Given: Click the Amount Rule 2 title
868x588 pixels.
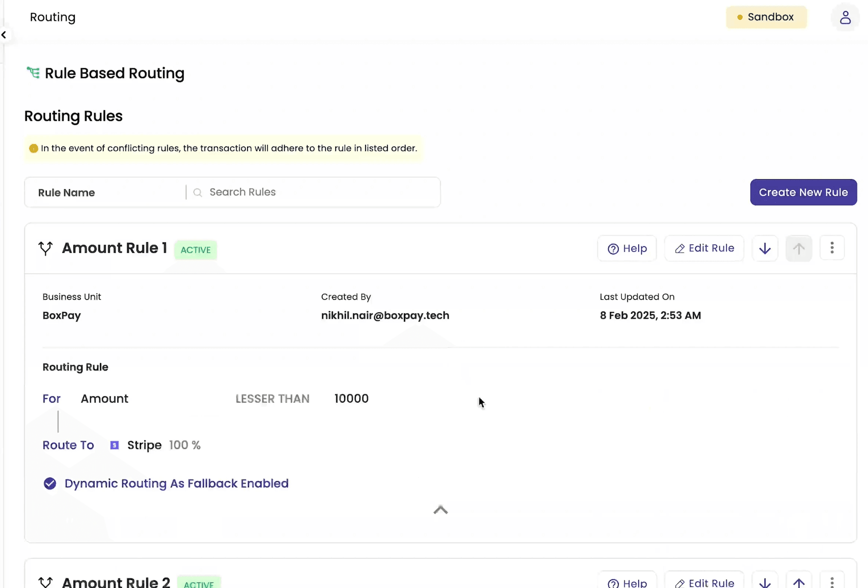Looking at the screenshot, I should click(x=116, y=582).
